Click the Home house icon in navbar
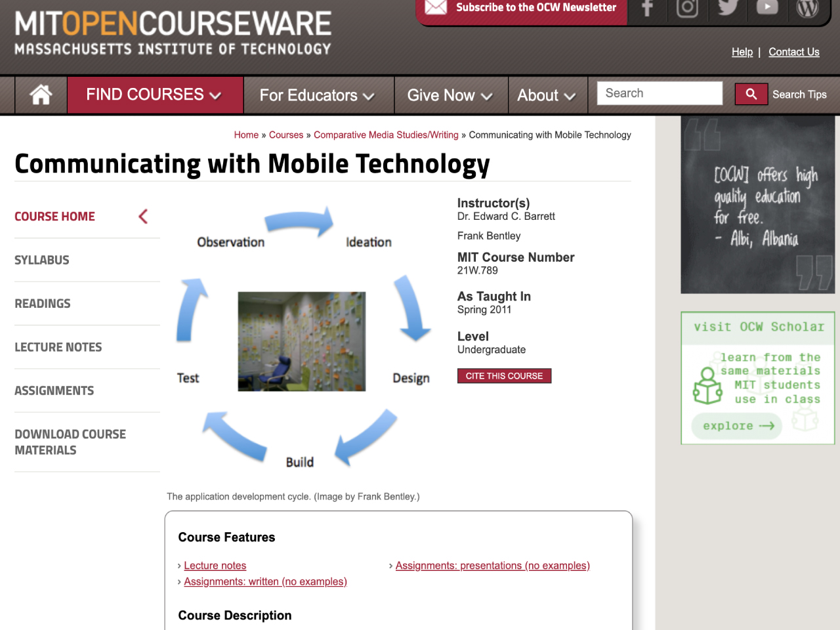840x630 pixels. pyautogui.click(x=41, y=95)
